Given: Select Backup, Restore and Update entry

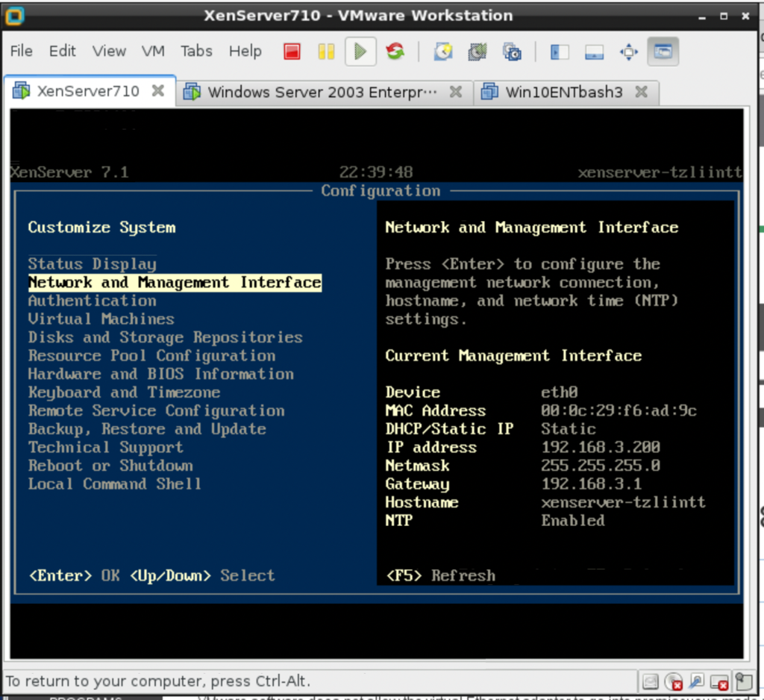Looking at the screenshot, I should pos(147,429).
